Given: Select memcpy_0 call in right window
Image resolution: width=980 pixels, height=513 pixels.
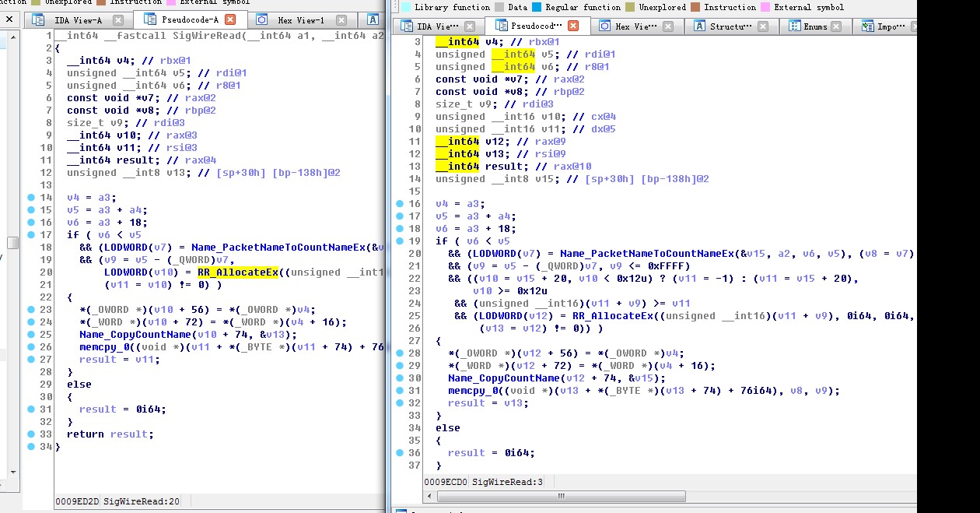Looking at the screenshot, I should click(472, 391).
